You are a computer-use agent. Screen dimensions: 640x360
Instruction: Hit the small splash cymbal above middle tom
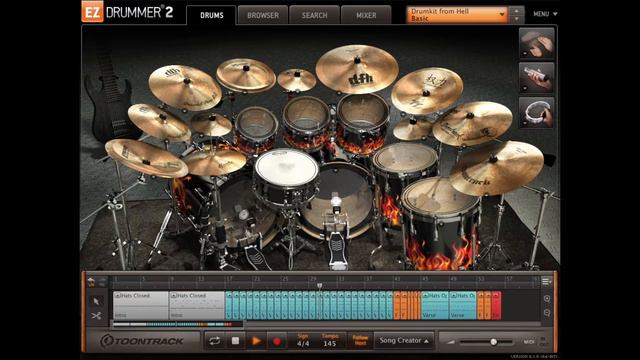click(x=296, y=80)
